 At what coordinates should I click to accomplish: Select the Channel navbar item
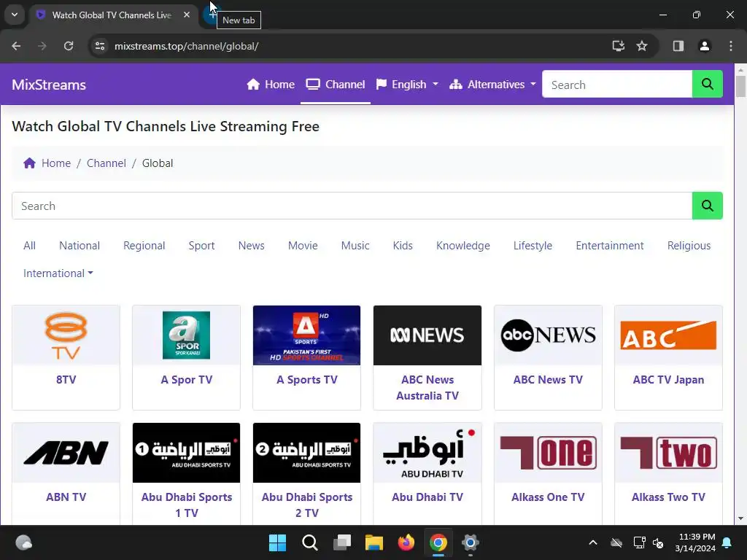tap(336, 85)
